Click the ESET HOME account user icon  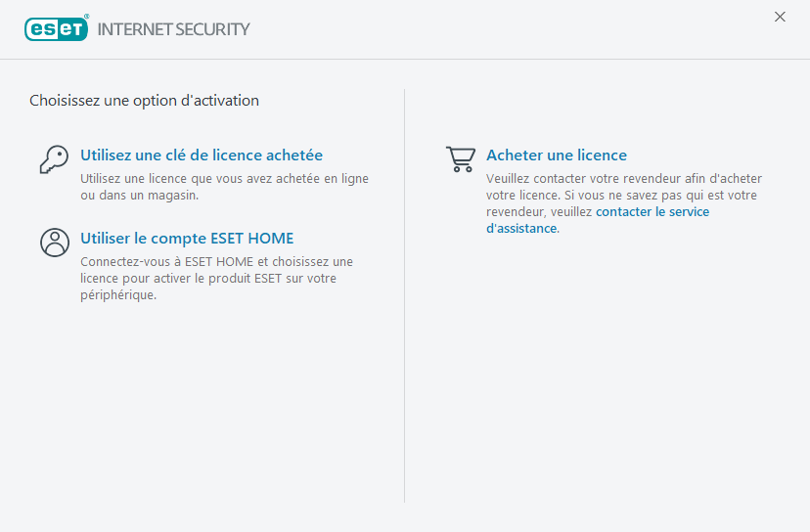pos(54,242)
